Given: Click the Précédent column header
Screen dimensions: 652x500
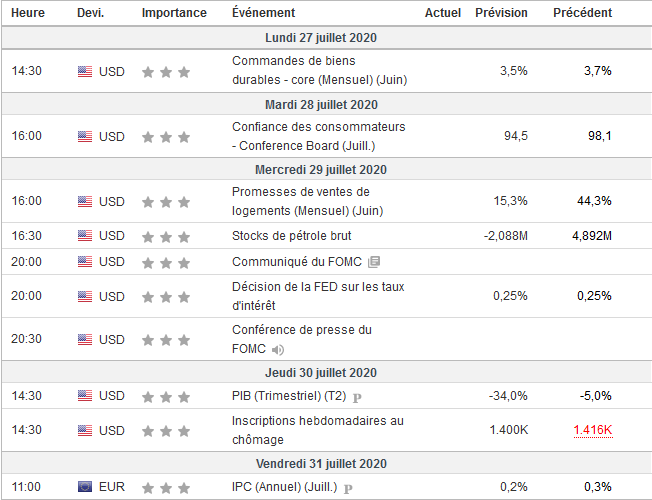Looking at the screenshot, I should (583, 13).
